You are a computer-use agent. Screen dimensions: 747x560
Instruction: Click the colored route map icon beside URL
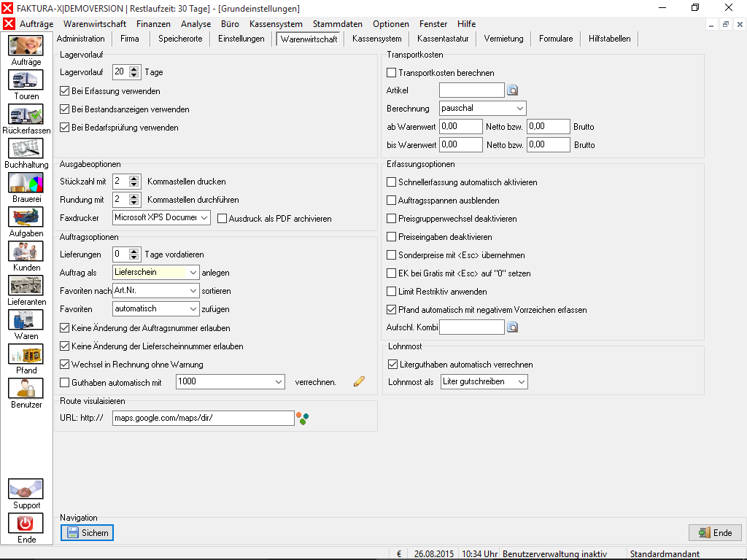302,419
